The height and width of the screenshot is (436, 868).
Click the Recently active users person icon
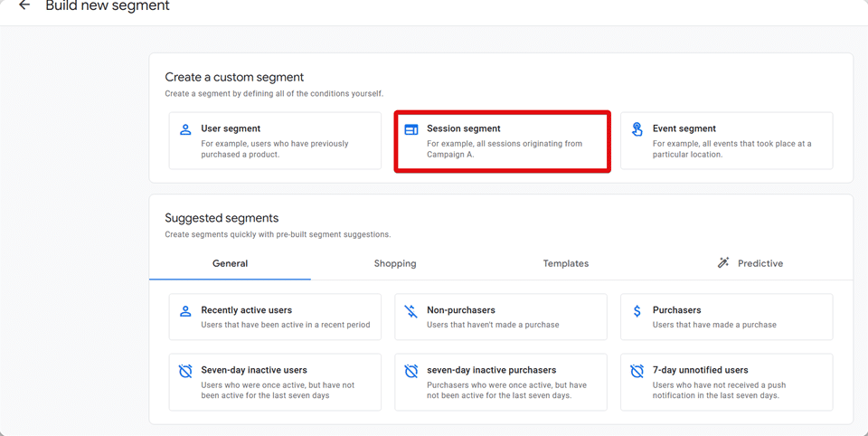click(x=185, y=311)
